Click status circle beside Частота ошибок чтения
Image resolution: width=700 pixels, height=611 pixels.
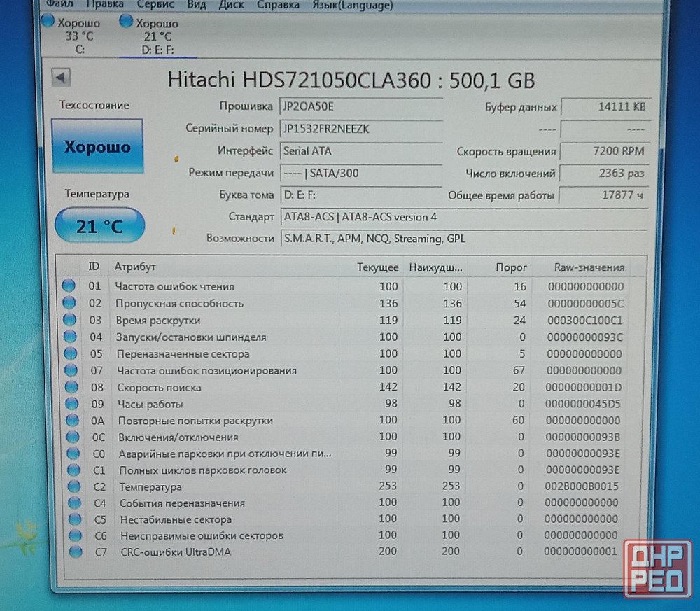tap(69, 286)
